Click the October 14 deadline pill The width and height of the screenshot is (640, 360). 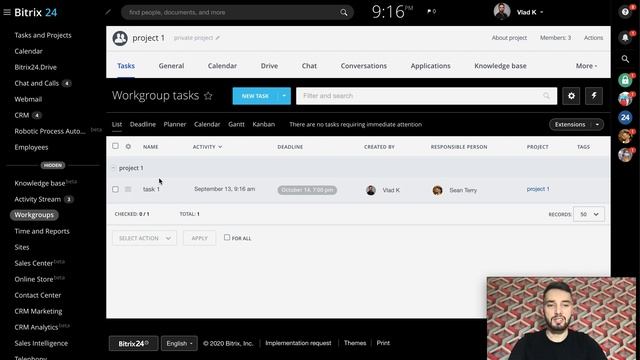point(307,190)
